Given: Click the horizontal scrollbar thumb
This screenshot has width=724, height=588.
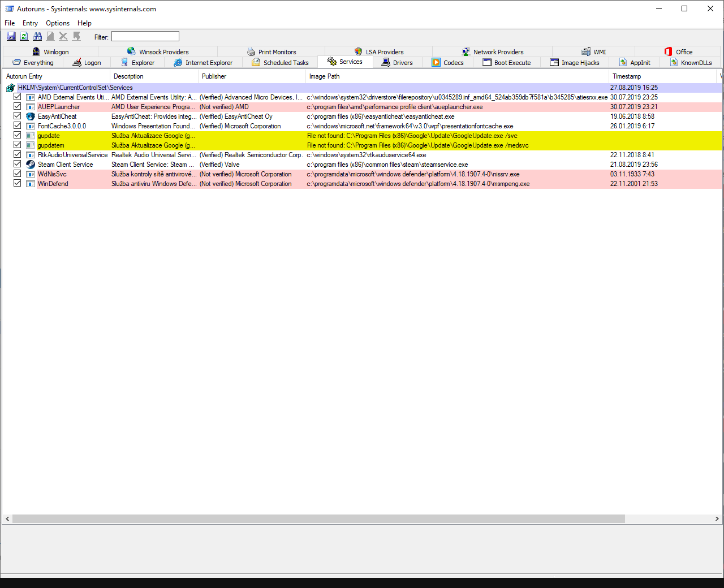Looking at the screenshot, I should [x=318, y=519].
